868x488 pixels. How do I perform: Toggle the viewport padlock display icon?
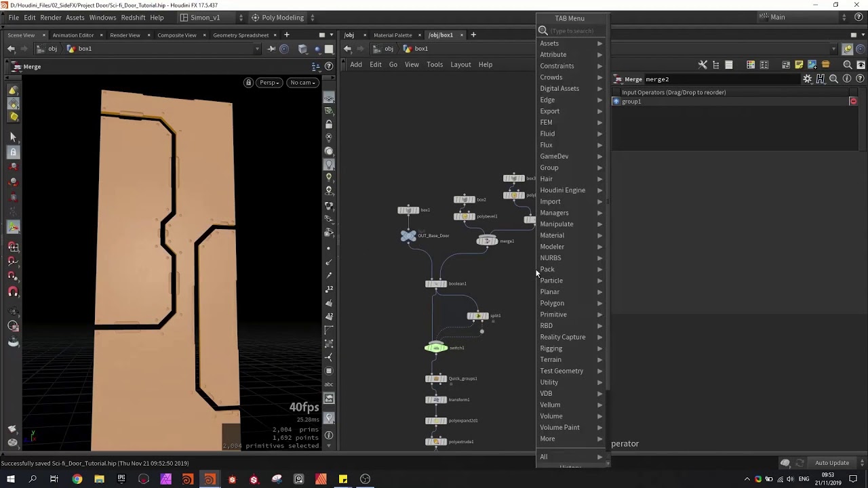click(329, 124)
